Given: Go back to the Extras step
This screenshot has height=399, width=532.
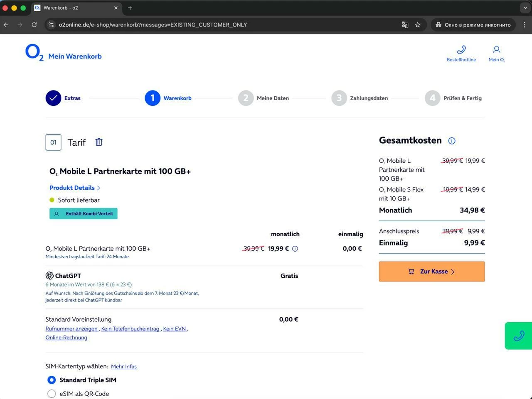Looking at the screenshot, I should 54,98.
